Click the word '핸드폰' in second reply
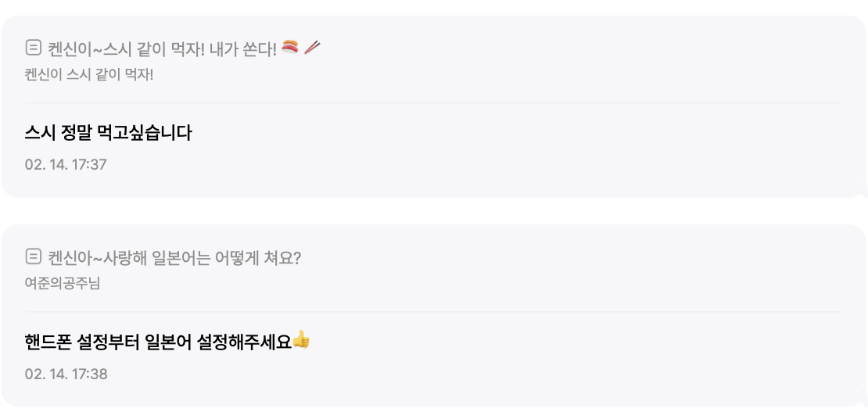This screenshot has height=412, width=868. pos(48,342)
